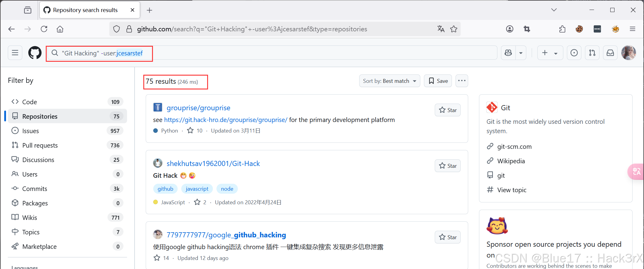Open user profile avatar menu
This screenshot has height=269, width=644.
[629, 53]
